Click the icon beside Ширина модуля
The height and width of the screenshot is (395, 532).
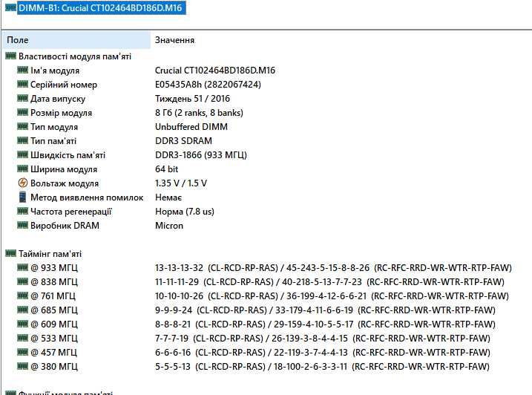coord(22,169)
